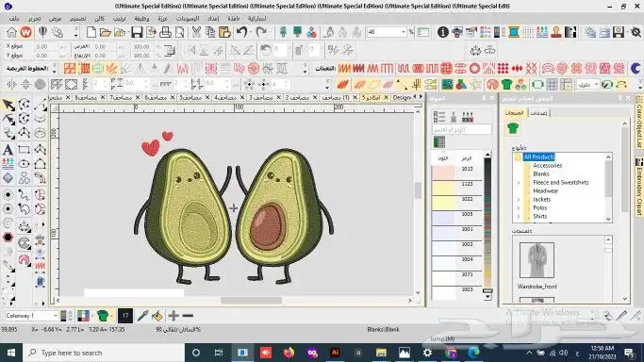The image size is (644, 362).
Task: Open Adobe Illustrator from the taskbar
Action: tap(335, 353)
